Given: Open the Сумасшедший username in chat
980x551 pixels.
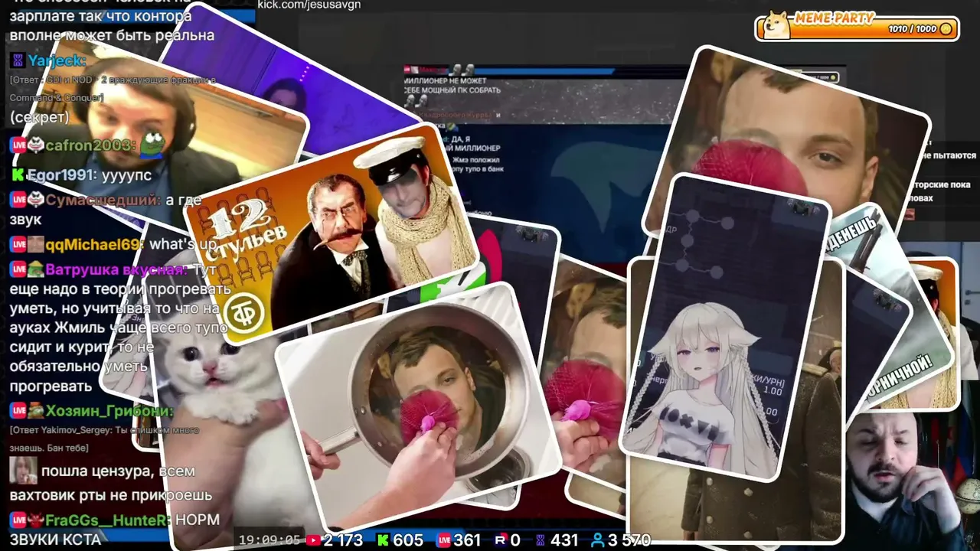Looking at the screenshot, I should tap(103, 200).
